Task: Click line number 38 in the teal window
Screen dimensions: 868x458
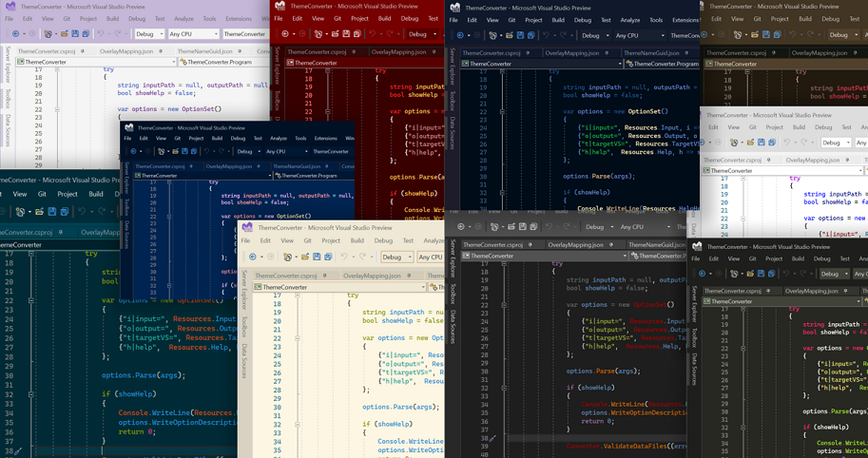Action: (x=9, y=450)
